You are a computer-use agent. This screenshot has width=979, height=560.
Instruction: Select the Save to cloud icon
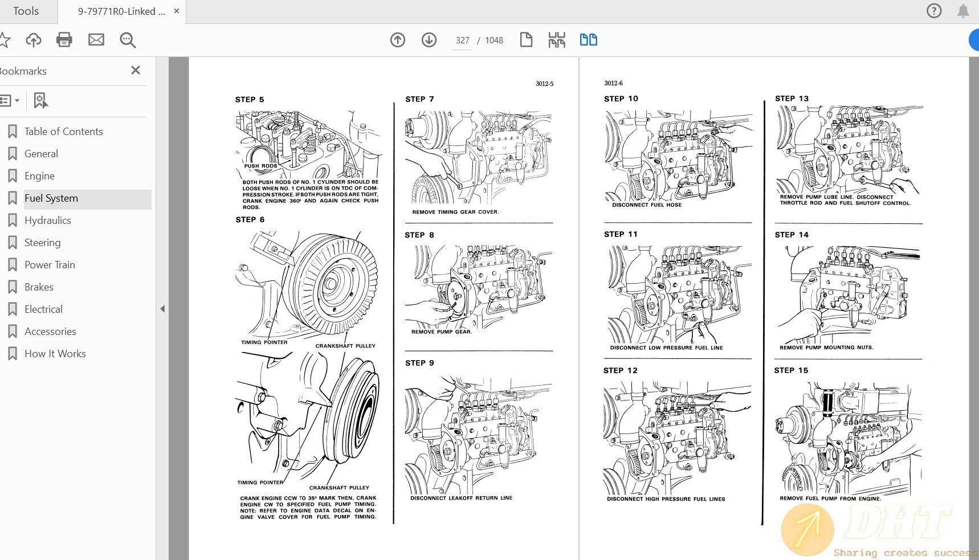(x=33, y=40)
